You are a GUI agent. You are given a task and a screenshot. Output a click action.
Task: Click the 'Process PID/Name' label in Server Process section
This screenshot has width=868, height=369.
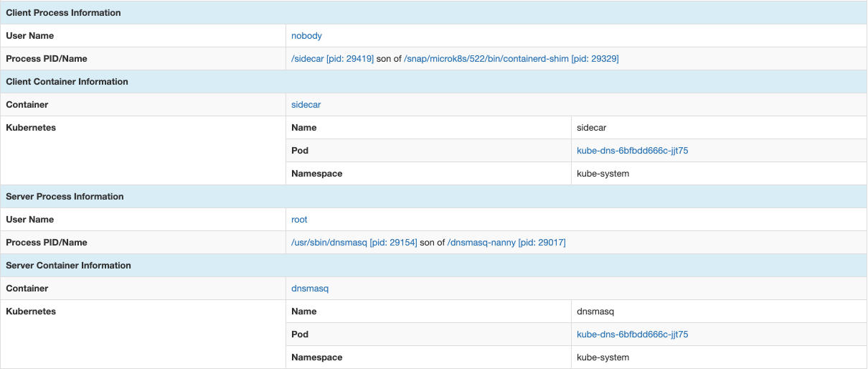pos(47,243)
